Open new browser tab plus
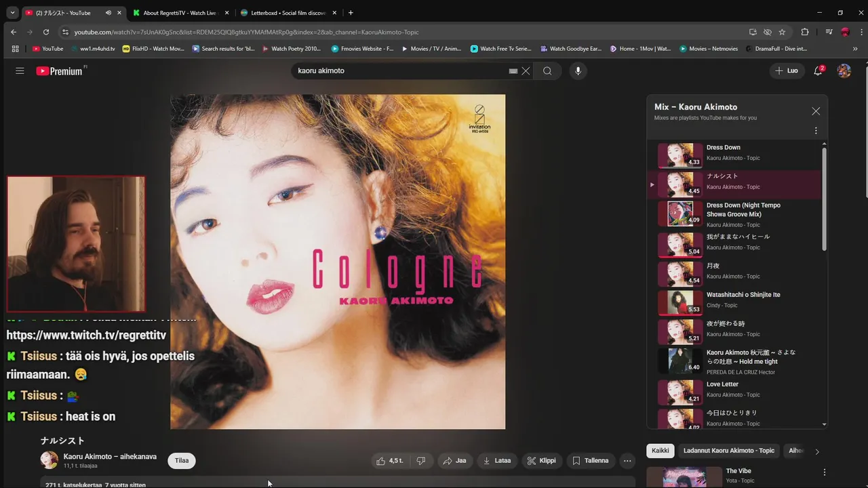The height and width of the screenshot is (488, 868). point(351,13)
